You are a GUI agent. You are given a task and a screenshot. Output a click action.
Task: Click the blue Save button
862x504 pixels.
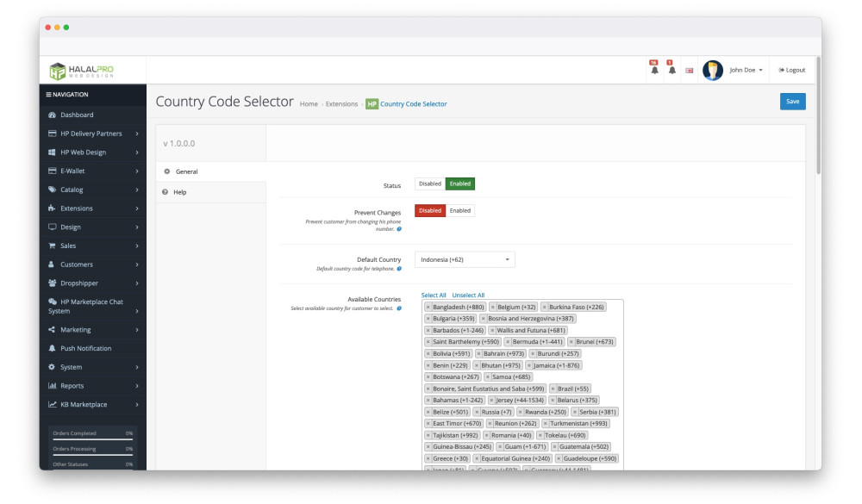[x=792, y=102]
